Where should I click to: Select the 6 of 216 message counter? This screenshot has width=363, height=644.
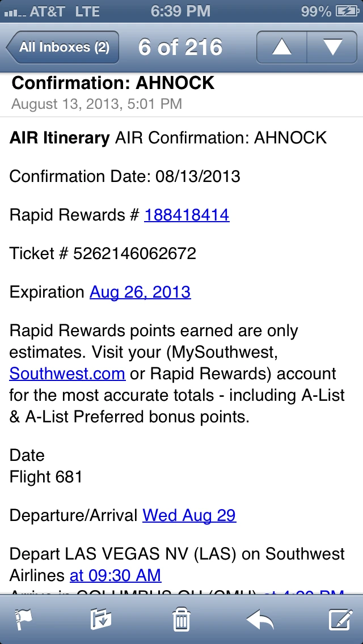pos(180,47)
